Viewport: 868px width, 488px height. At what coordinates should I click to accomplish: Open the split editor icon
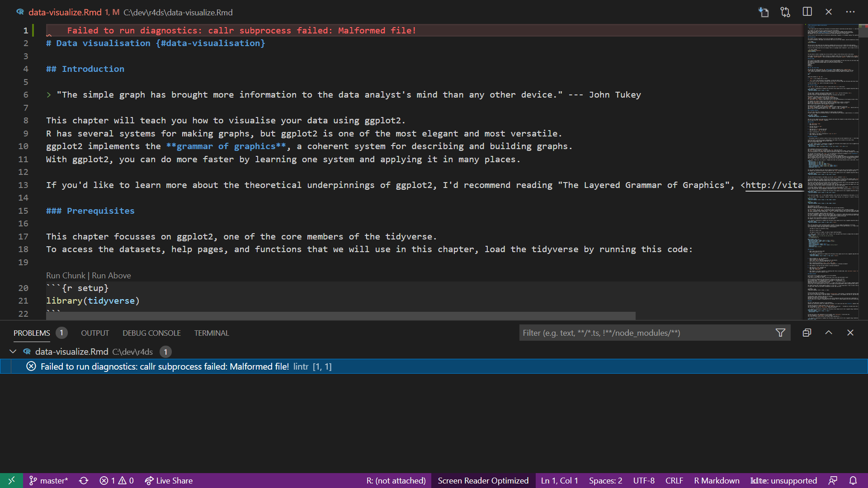point(807,12)
